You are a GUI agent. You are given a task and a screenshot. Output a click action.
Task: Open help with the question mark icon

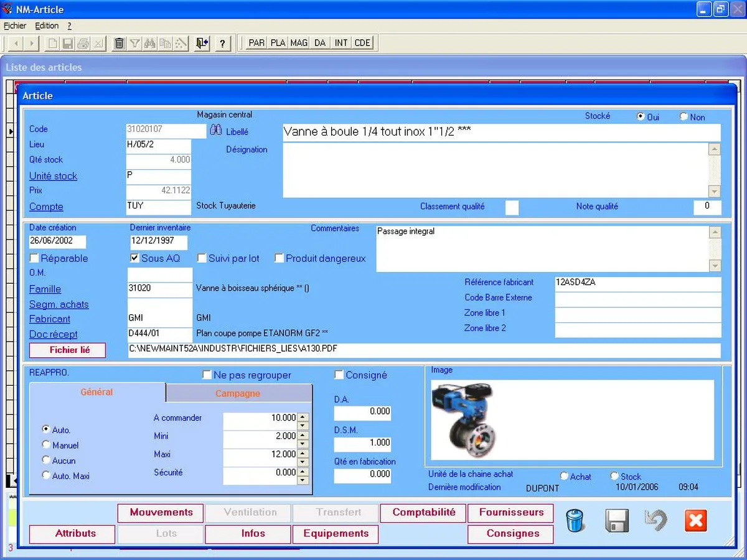[x=222, y=43]
